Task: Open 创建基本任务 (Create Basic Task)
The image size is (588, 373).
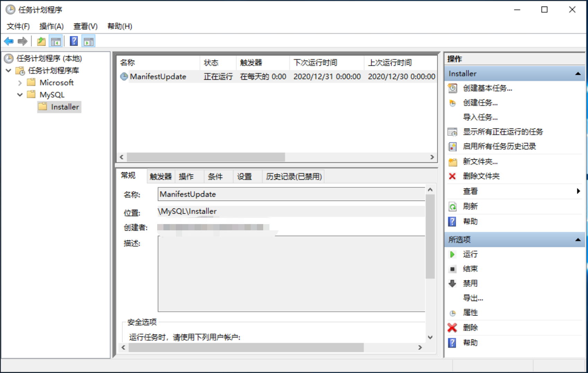Action: [487, 88]
